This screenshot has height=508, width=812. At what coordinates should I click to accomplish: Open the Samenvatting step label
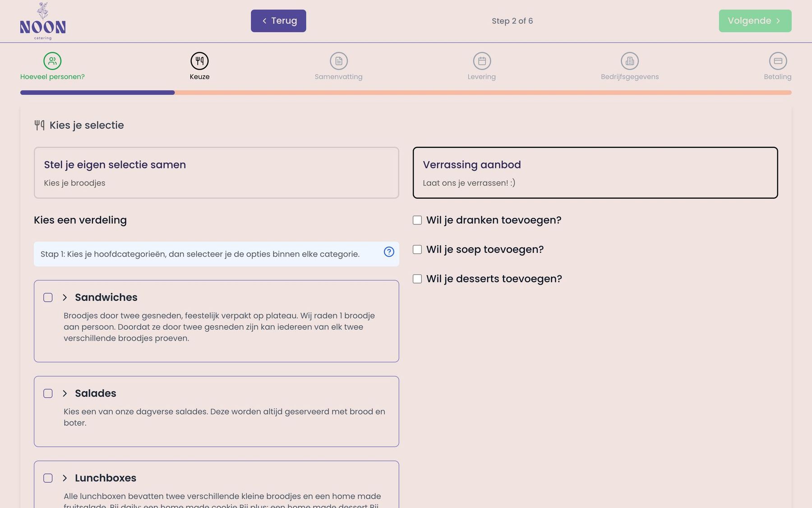[339, 77]
